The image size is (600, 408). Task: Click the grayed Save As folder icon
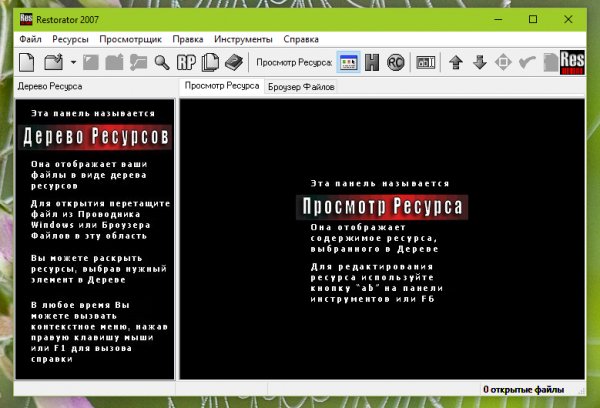click(x=114, y=62)
